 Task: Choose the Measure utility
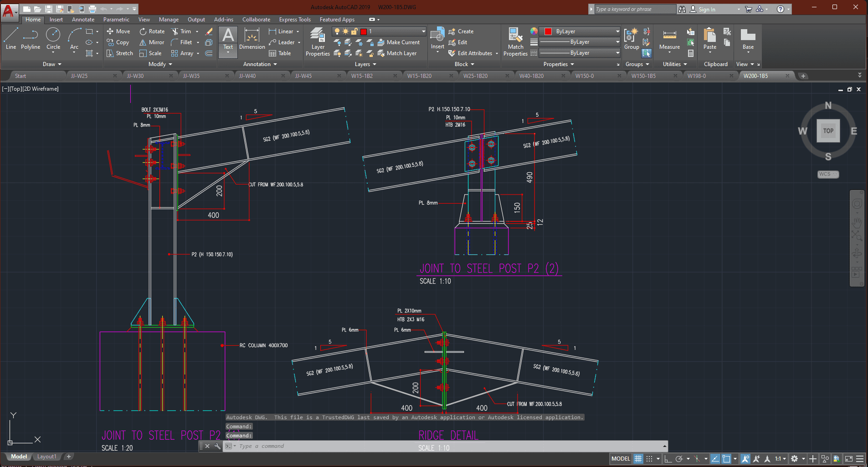pyautogui.click(x=669, y=39)
